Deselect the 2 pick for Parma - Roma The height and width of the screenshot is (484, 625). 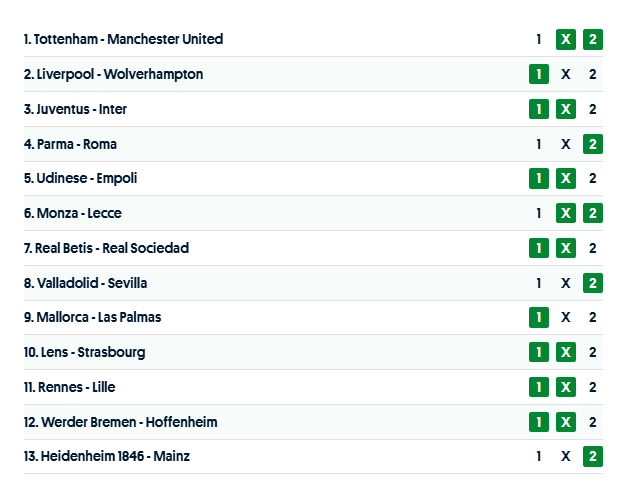tap(593, 144)
